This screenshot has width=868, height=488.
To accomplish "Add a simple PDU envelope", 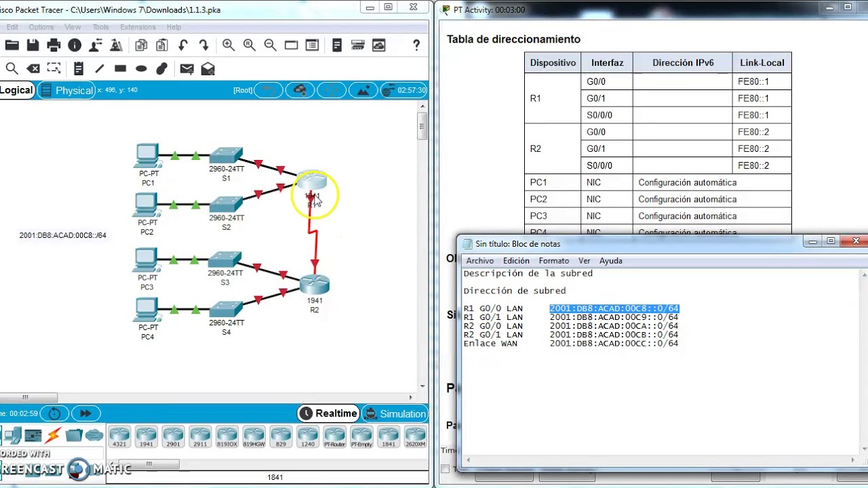I will click(187, 68).
